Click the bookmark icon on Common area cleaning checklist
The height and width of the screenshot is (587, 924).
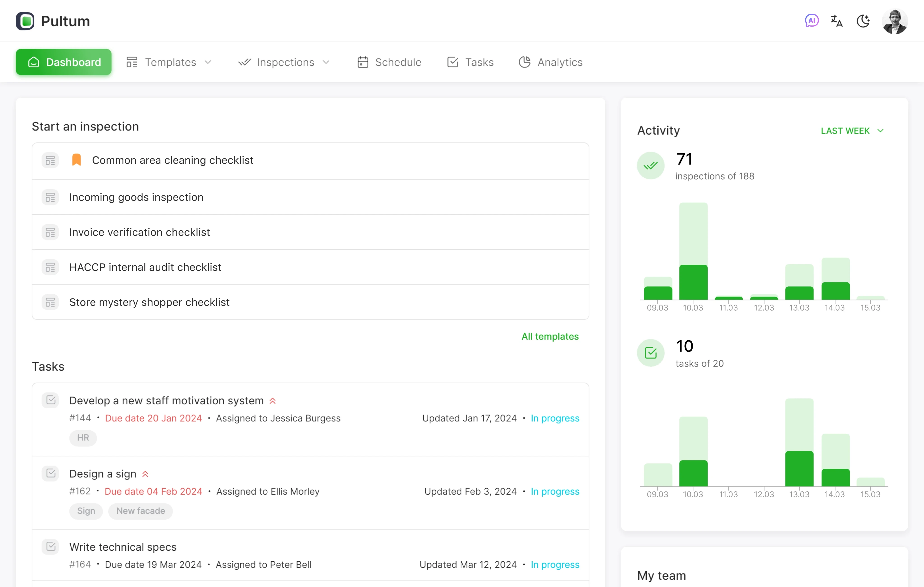coord(76,160)
